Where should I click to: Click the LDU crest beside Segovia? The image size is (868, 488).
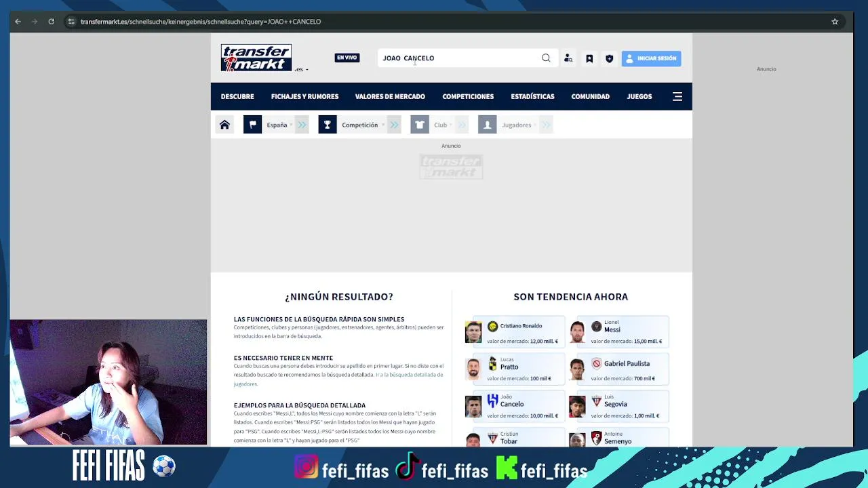pyautogui.click(x=596, y=401)
